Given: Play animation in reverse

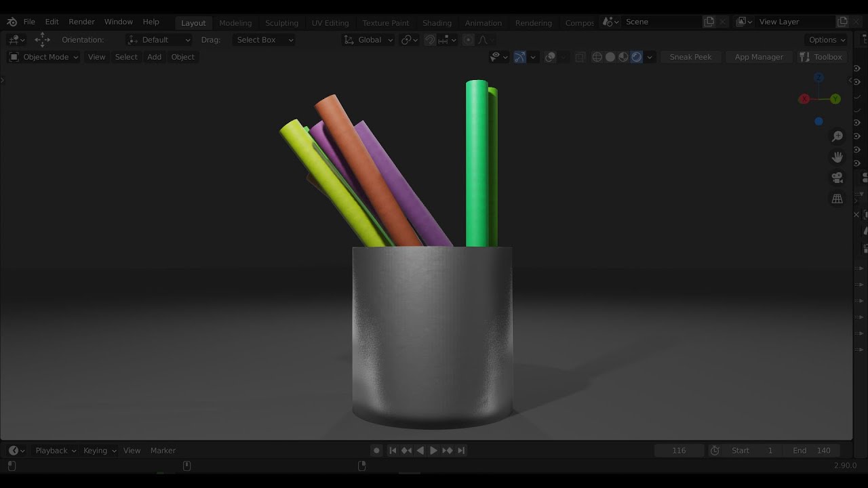Looking at the screenshot, I should click(420, 450).
